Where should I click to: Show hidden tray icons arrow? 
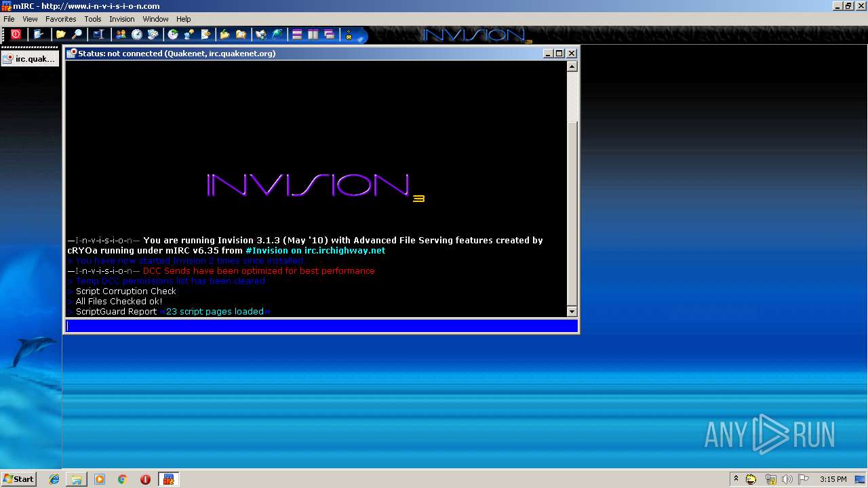point(736,479)
